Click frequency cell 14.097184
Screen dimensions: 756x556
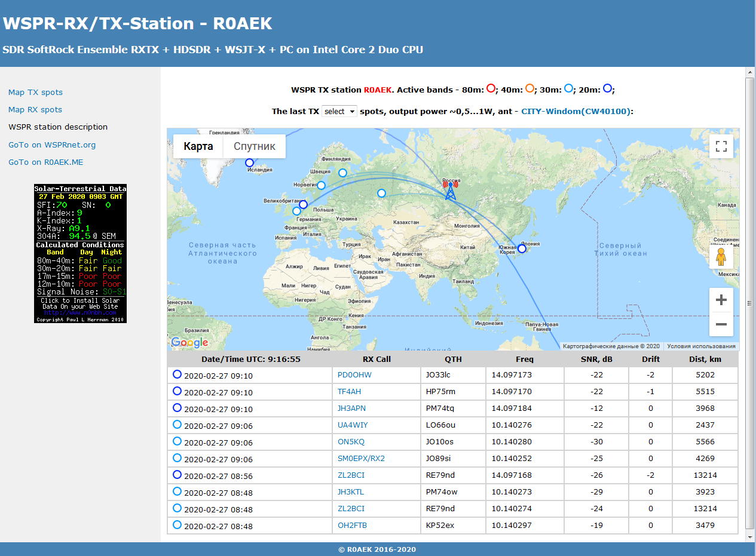525,408
